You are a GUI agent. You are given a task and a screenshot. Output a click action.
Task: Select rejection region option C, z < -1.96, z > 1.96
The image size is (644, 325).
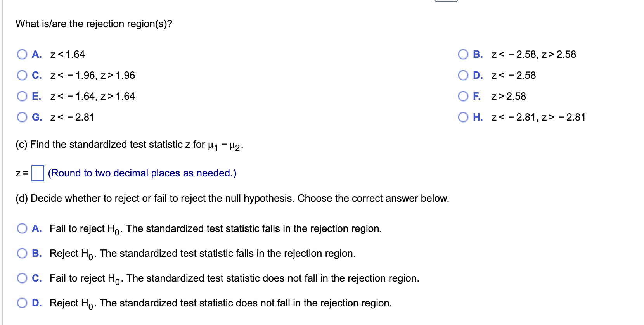point(22,75)
